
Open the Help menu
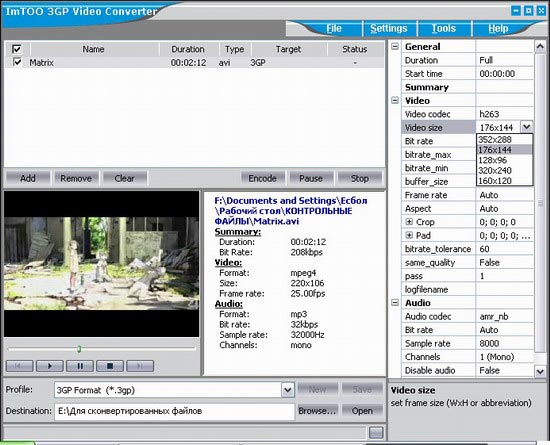pos(498,28)
